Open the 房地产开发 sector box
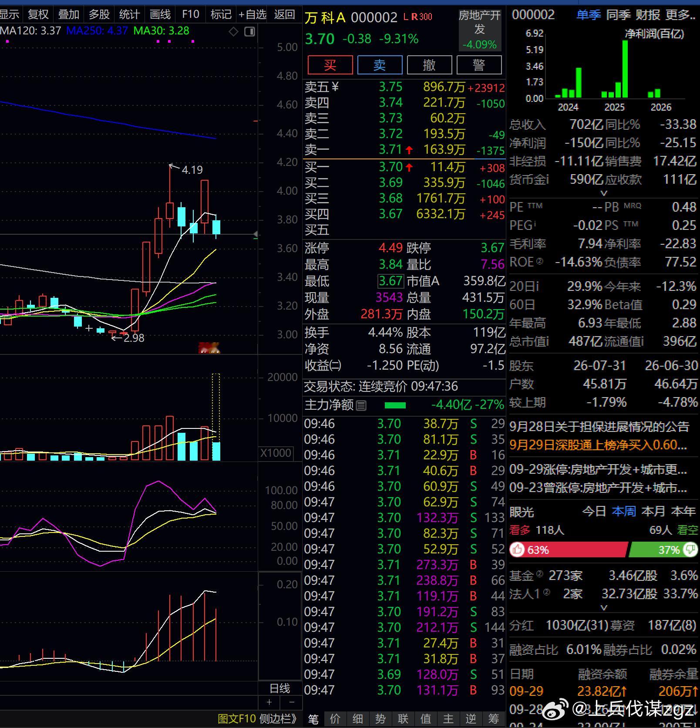 pos(480,30)
